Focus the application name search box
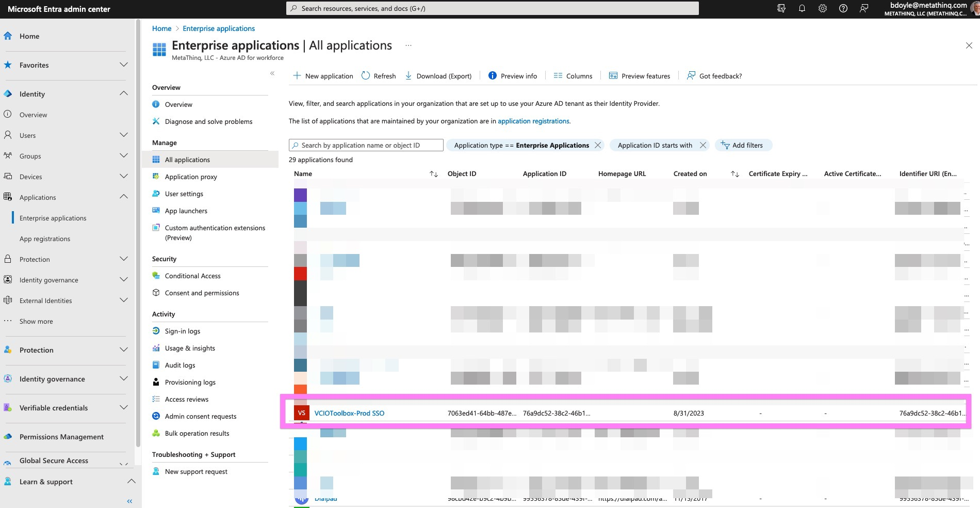 [x=366, y=145]
